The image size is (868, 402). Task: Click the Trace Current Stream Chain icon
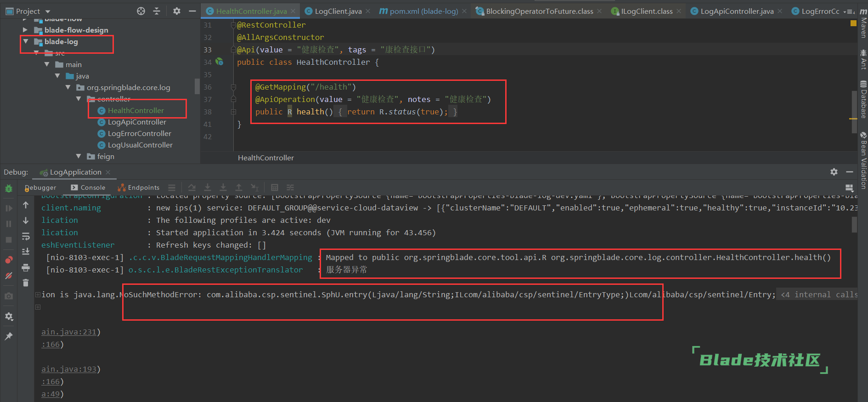pyautogui.click(x=290, y=187)
